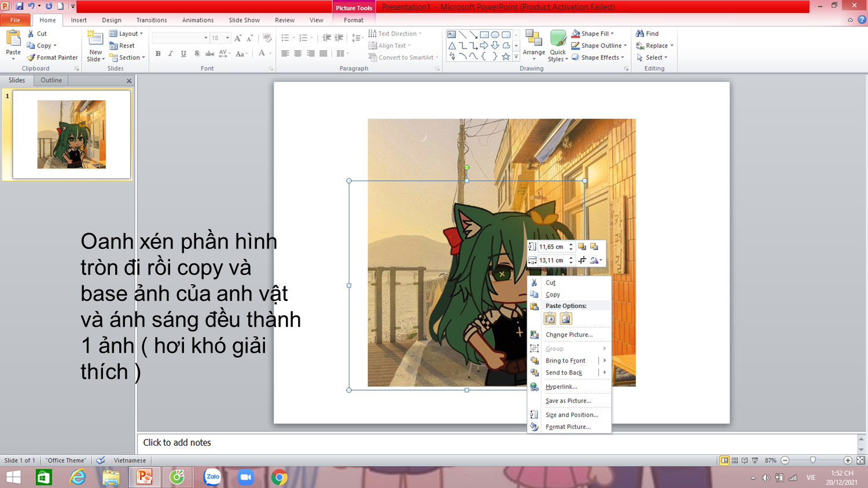Image resolution: width=868 pixels, height=488 pixels.
Task: Toggle Strikethrough formatting
Action: (x=209, y=54)
